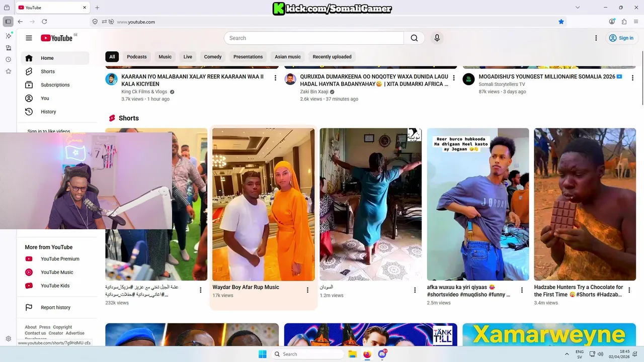Click the search magnifier button

pos(414,38)
